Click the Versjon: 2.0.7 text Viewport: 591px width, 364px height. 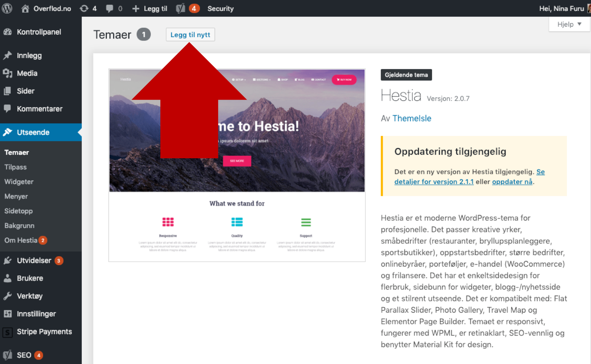[x=448, y=99]
